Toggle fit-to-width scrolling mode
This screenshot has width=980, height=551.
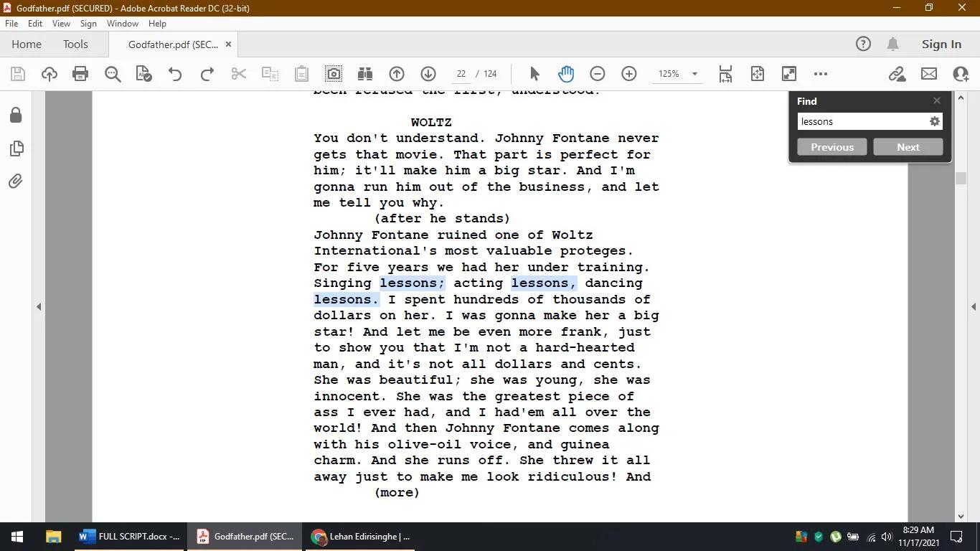[725, 74]
